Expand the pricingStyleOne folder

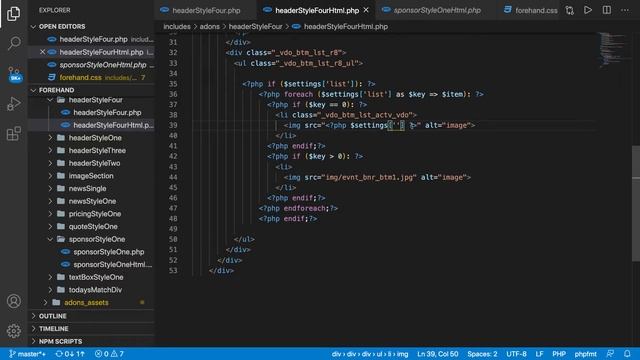tap(92, 214)
